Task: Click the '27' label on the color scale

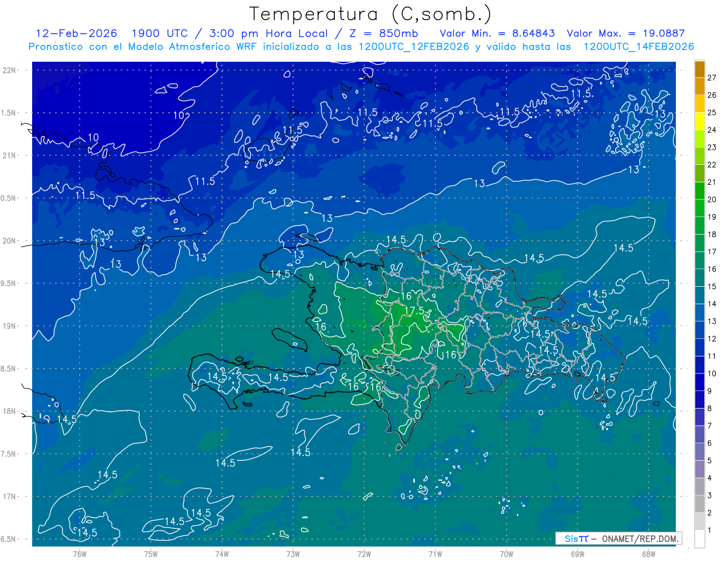Action: pyautogui.click(x=712, y=78)
